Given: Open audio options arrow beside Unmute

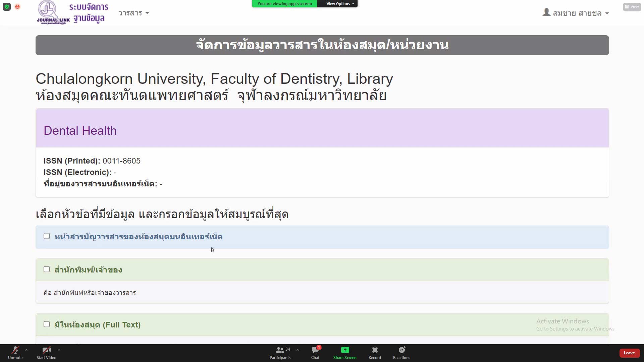Looking at the screenshot, I should click(x=26, y=350).
